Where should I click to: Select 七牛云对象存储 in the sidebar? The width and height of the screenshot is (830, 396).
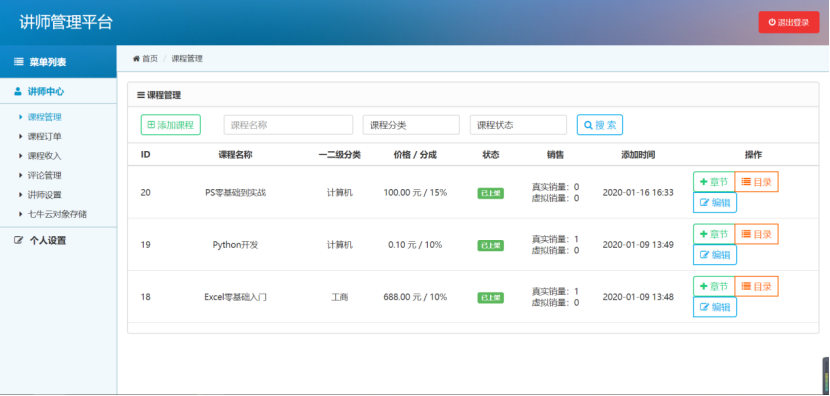tap(57, 214)
